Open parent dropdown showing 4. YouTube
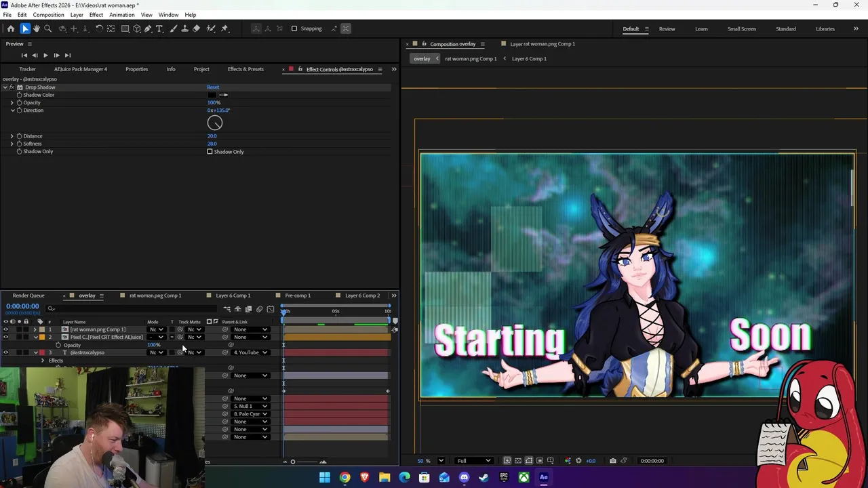Screen dimensions: 868x488 (250, 352)
